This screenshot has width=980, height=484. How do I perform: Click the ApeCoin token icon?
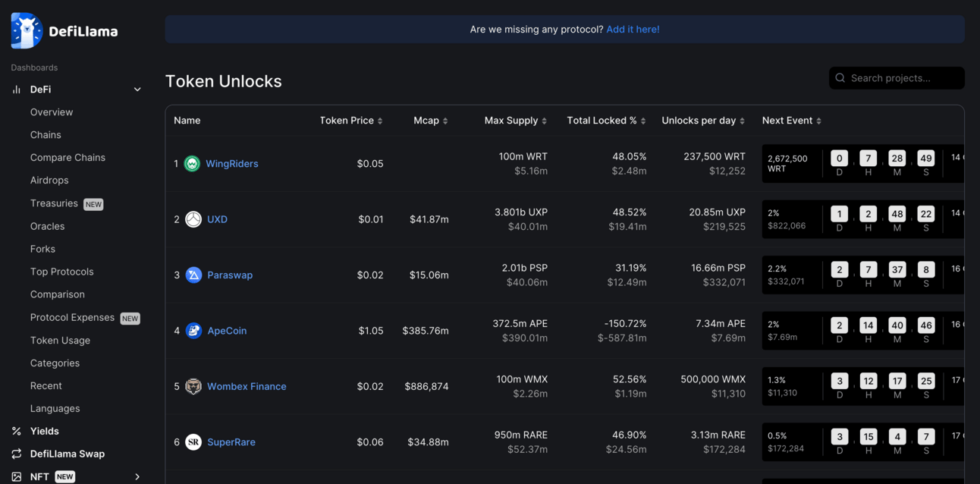tap(193, 331)
